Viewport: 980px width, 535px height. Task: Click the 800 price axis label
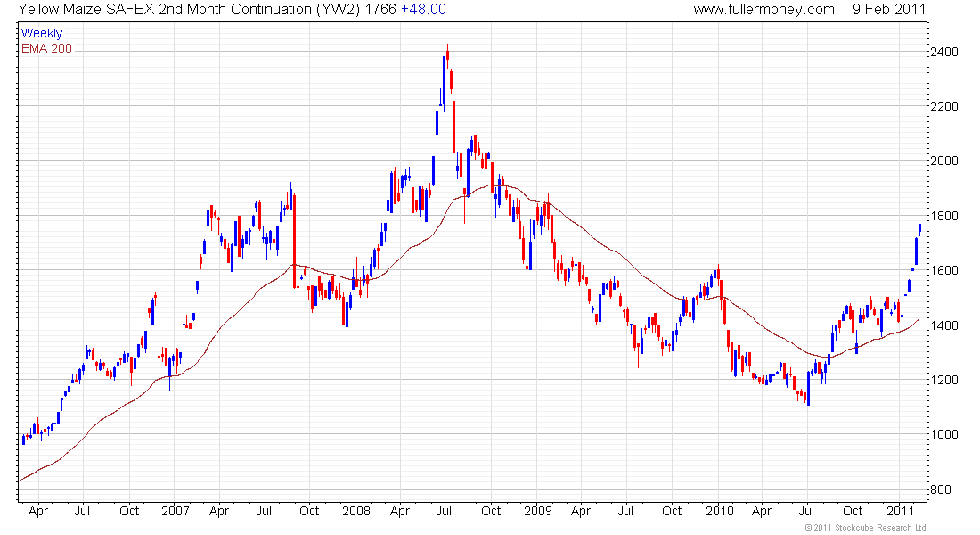click(941, 490)
